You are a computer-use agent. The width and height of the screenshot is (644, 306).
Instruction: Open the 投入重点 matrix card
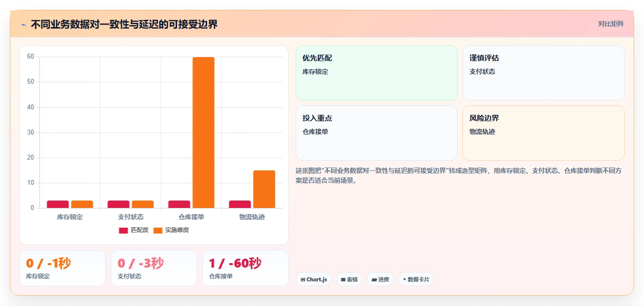(376, 133)
